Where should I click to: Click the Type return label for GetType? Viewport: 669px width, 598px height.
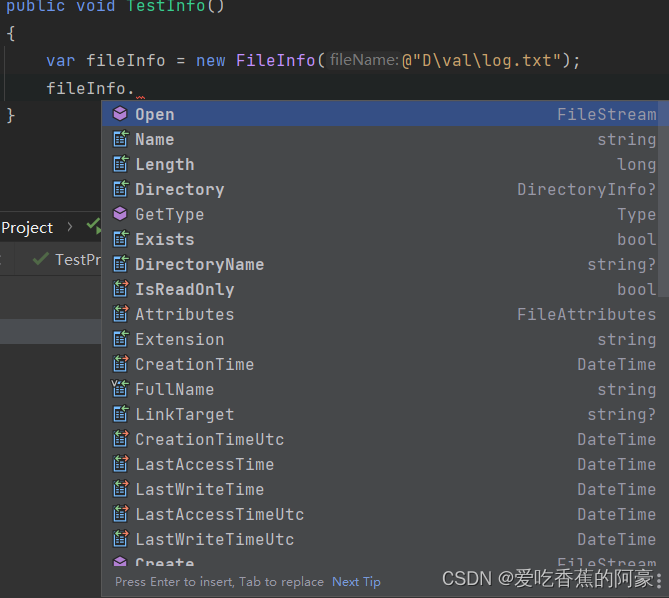click(637, 215)
